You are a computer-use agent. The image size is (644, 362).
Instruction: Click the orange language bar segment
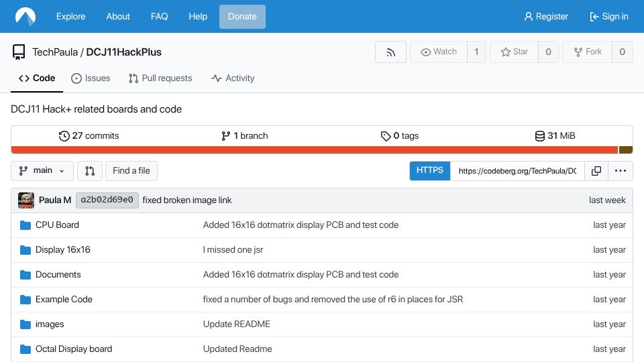point(315,150)
